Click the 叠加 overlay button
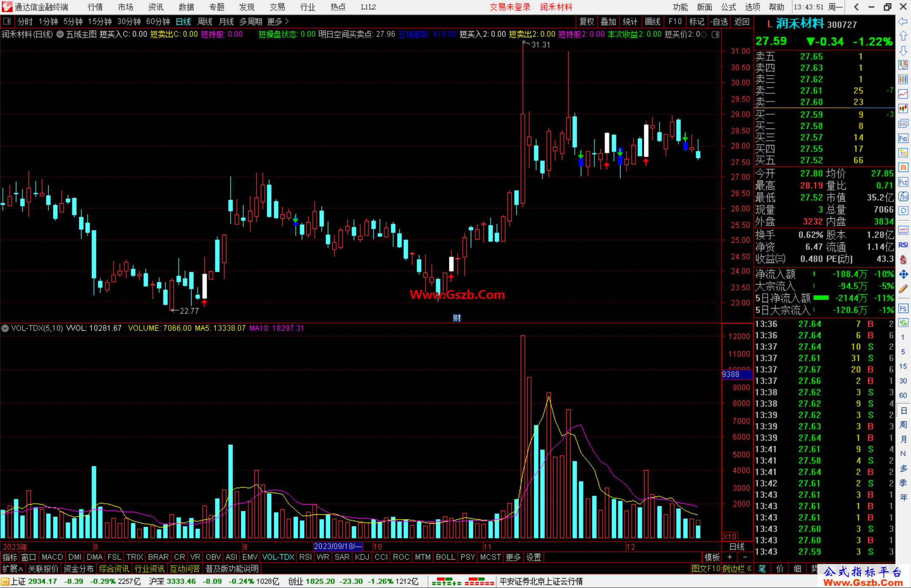The width and height of the screenshot is (911, 588). pyautogui.click(x=608, y=21)
